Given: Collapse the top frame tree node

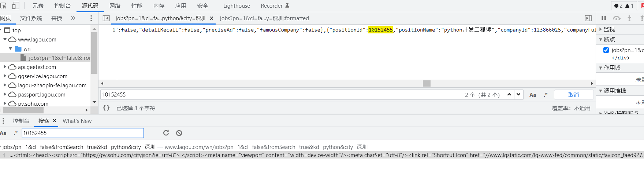Looking at the screenshot, I should click(1, 30).
